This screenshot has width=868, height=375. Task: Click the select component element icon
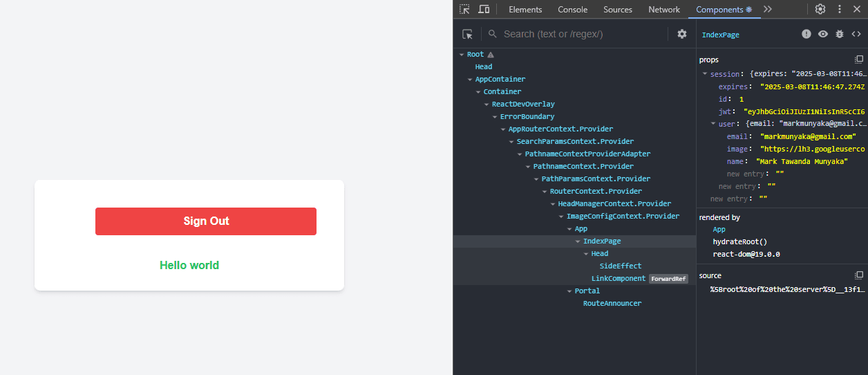[x=468, y=34]
